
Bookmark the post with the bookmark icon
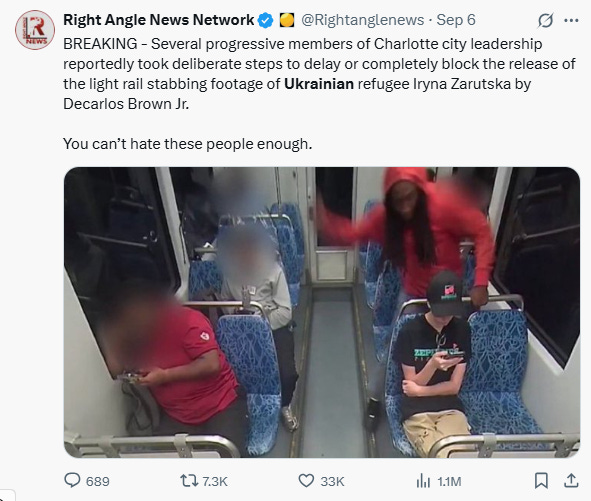point(541,481)
